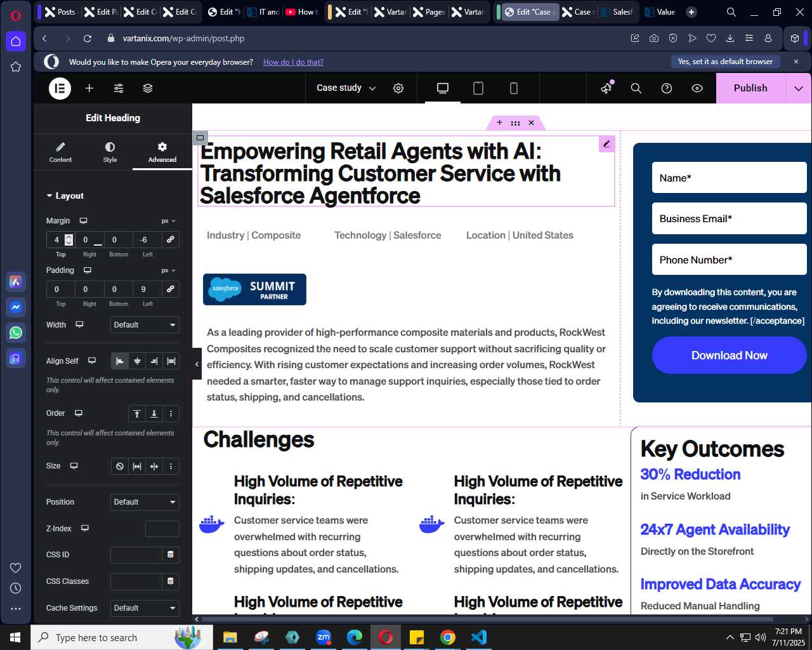
Task: Set Size to none icon
Action: [x=120, y=467]
